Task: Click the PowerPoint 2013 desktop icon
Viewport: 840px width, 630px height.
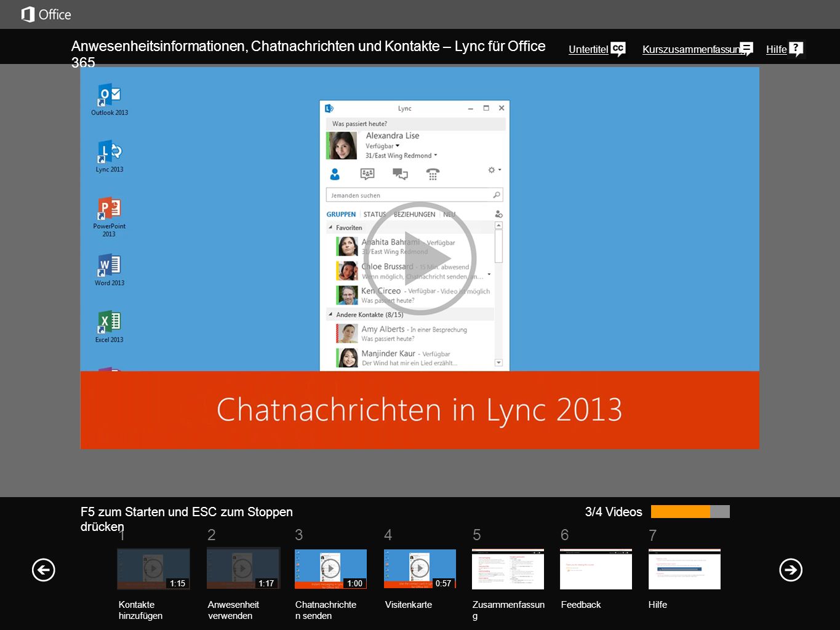Action: (109, 217)
